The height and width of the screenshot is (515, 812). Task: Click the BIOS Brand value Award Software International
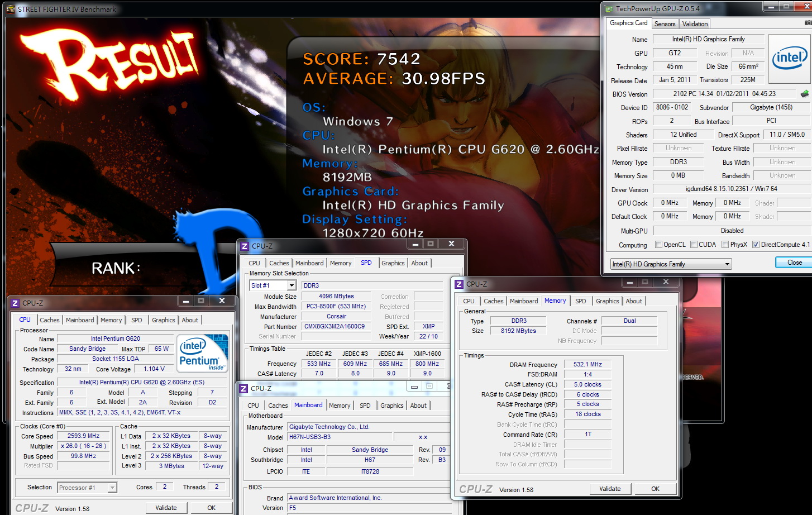pos(369,498)
